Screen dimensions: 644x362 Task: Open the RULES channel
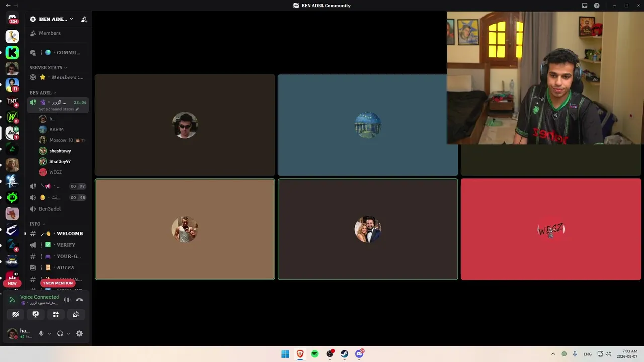57,268
